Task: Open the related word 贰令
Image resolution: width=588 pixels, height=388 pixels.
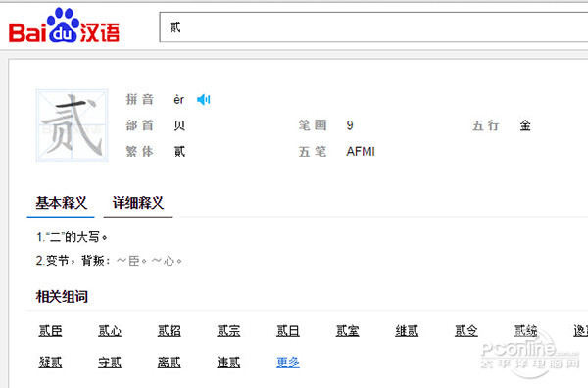Action: [x=466, y=331]
